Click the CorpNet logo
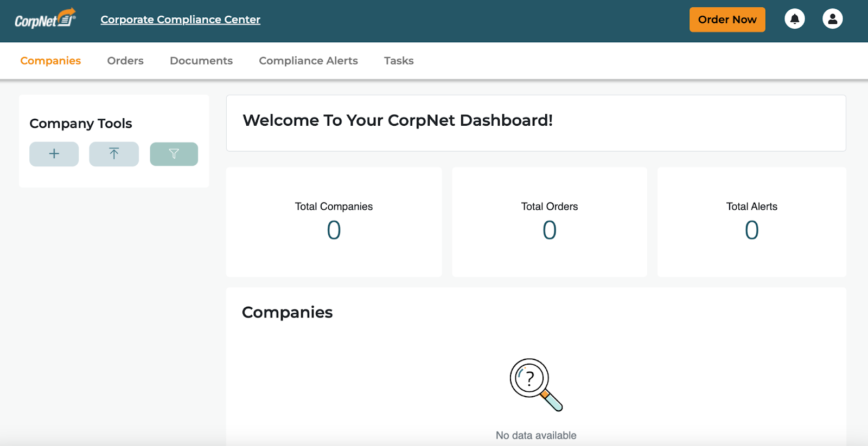Image resolution: width=868 pixels, height=446 pixels. (45, 18)
